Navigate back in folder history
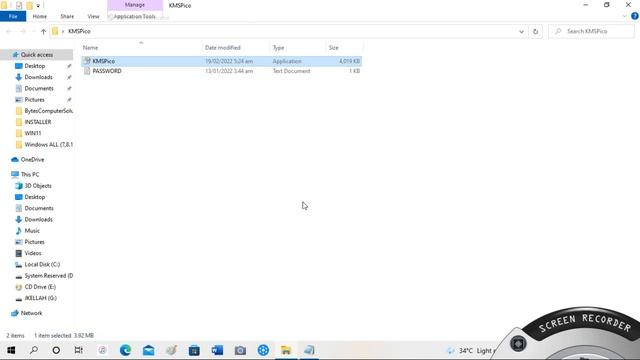The height and width of the screenshot is (360, 640). (x=9, y=31)
